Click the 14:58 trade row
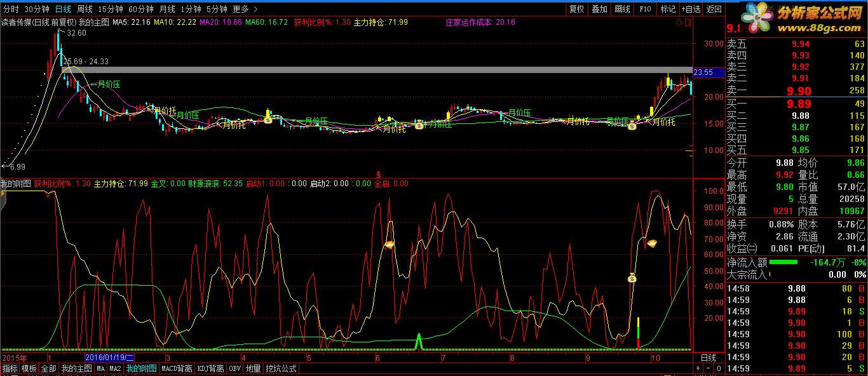The height and width of the screenshot is (376, 868). pos(797,288)
